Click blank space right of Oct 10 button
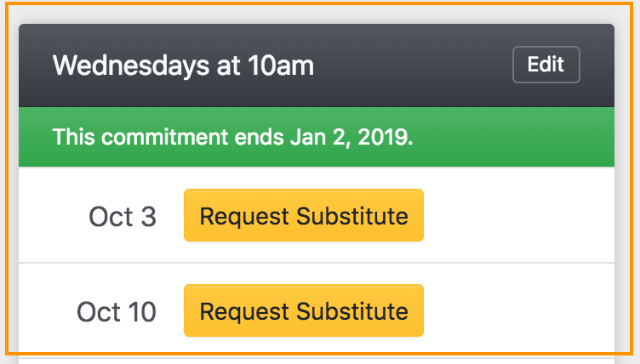640x364 pixels. [519, 311]
